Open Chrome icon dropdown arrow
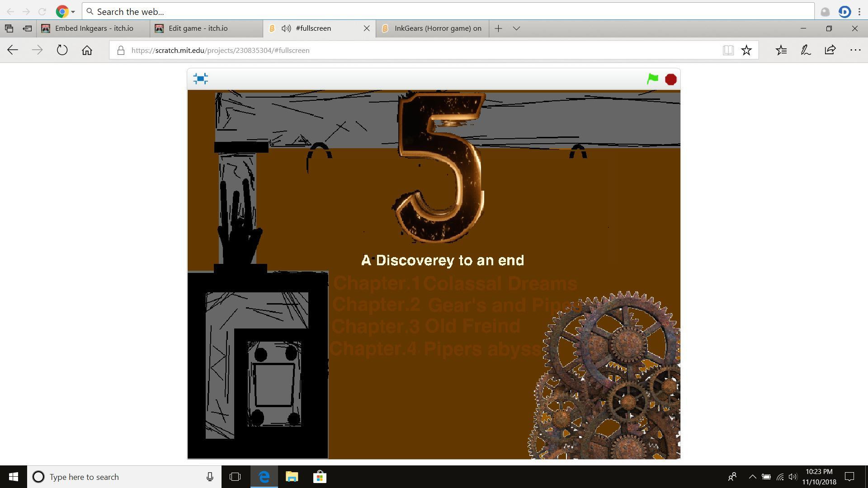Image resolution: width=868 pixels, height=488 pixels. click(73, 12)
